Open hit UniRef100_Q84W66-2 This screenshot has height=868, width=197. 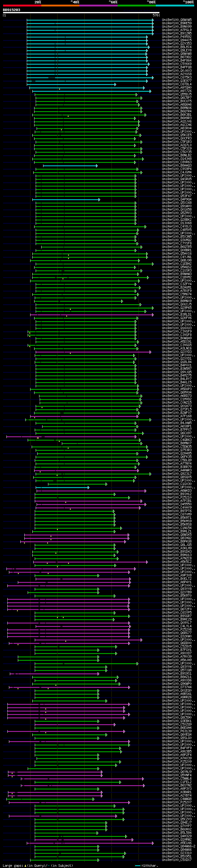pyautogui.click(x=179, y=846)
